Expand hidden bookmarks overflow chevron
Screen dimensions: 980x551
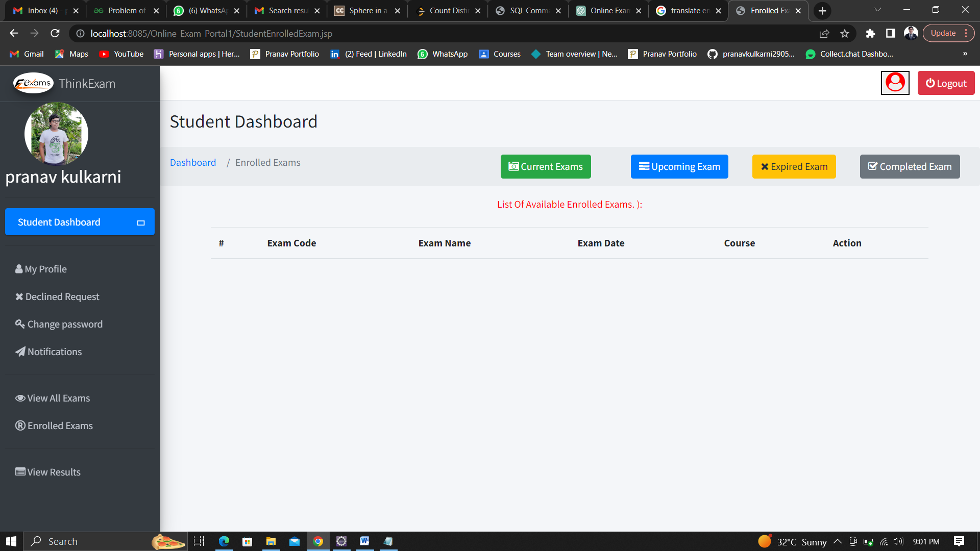pyautogui.click(x=965, y=54)
